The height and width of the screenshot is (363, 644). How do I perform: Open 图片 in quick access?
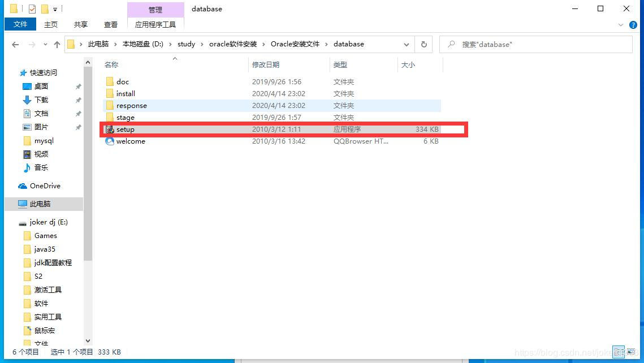[x=41, y=127]
